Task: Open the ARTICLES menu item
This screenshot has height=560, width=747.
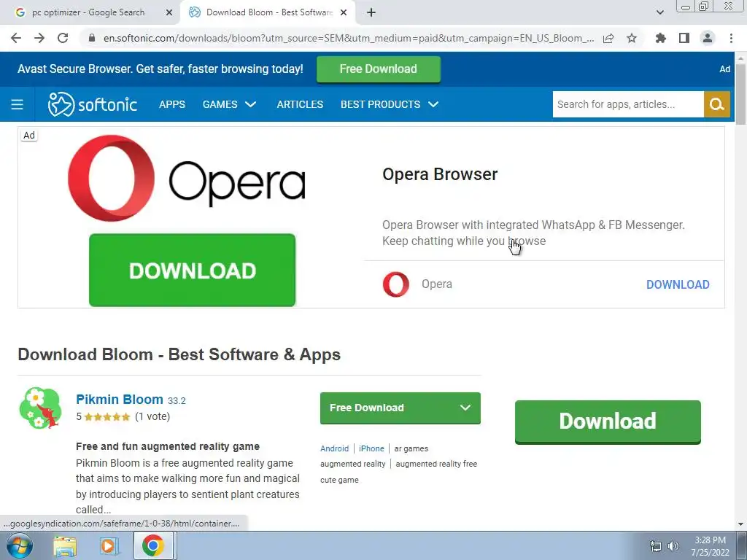Action: (300, 104)
